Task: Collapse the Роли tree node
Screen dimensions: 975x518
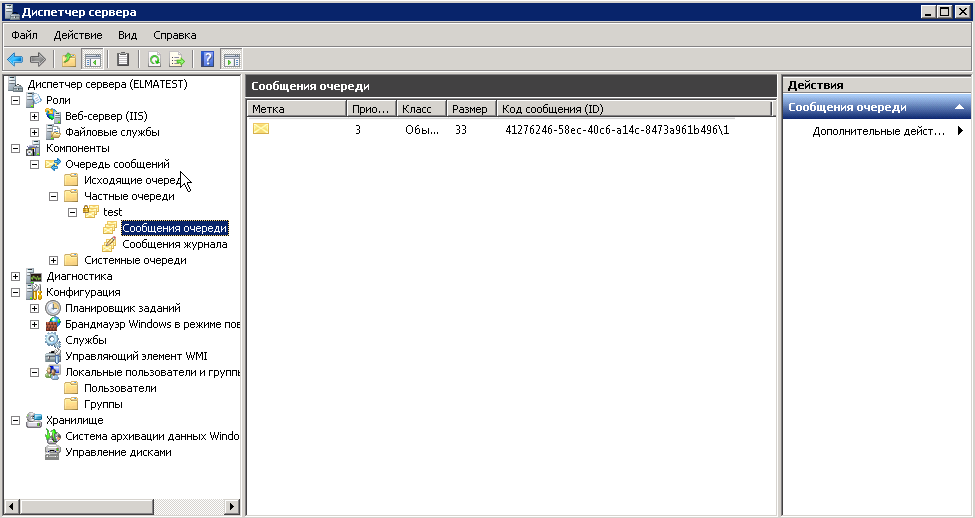Action: coord(16,100)
